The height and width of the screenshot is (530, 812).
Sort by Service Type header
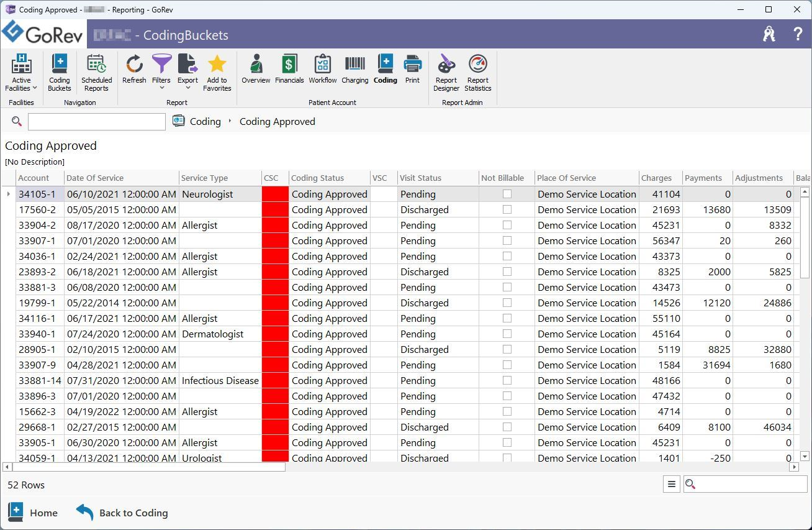point(220,178)
